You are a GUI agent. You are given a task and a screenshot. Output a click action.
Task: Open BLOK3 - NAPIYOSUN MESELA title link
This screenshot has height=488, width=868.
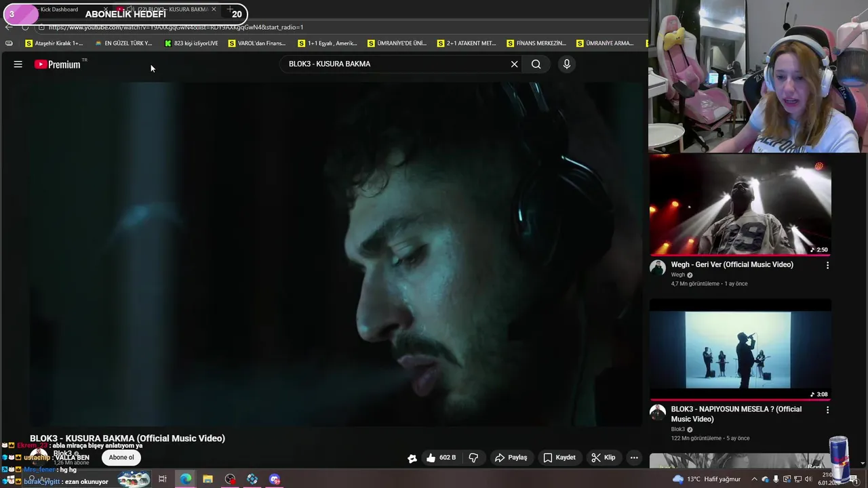736,414
